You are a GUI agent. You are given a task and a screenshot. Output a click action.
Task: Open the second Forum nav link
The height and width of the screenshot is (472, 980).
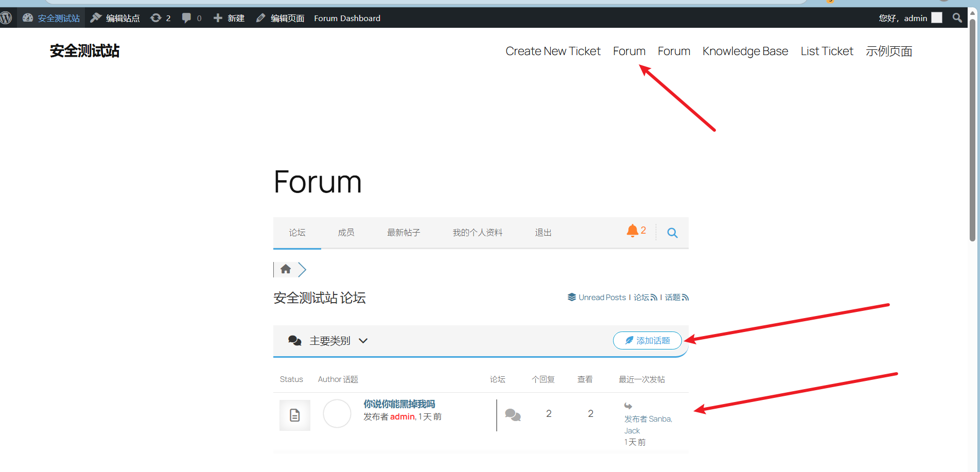(674, 51)
